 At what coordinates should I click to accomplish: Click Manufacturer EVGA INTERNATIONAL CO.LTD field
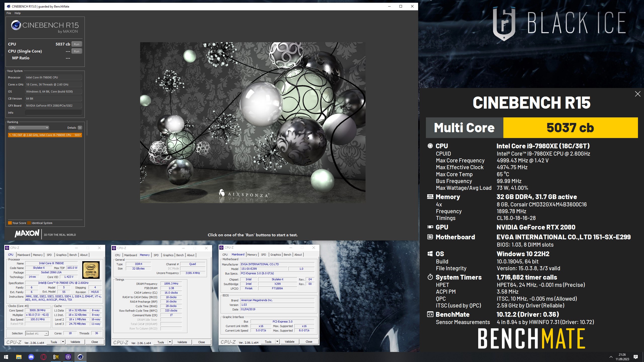277,264
